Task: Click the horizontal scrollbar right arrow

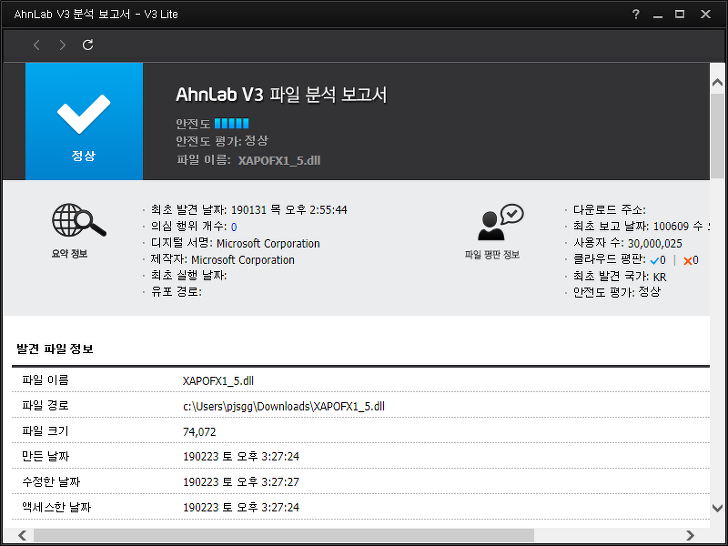Action: point(690,535)
